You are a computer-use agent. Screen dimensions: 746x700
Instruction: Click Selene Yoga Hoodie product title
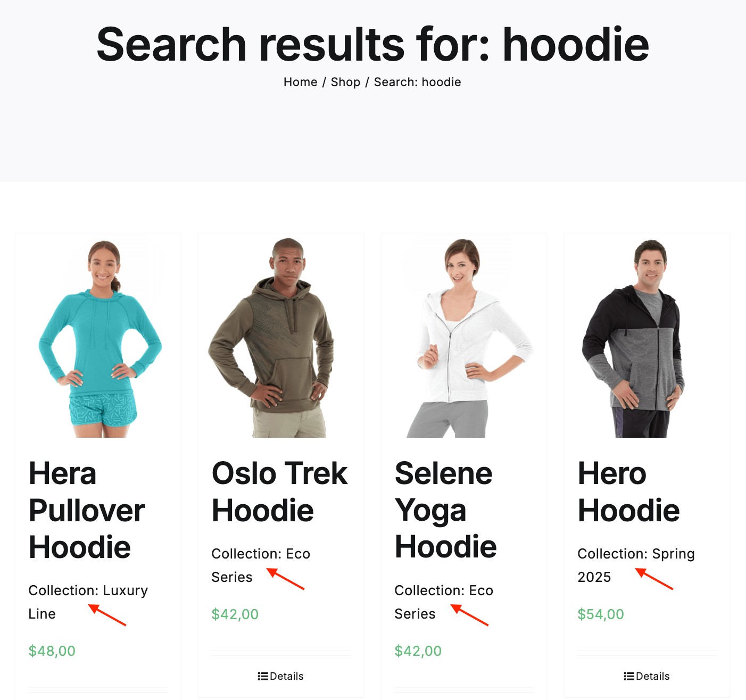click(446, 510)
